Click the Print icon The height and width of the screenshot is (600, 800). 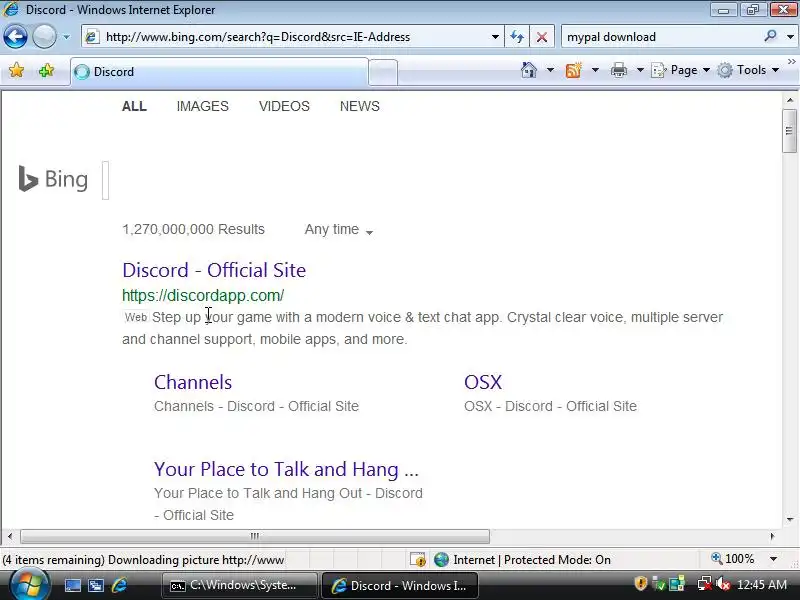(x=618, y=70)
